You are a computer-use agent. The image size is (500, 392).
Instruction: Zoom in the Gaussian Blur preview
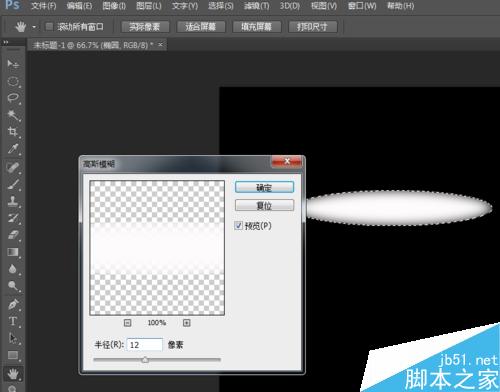187,323
